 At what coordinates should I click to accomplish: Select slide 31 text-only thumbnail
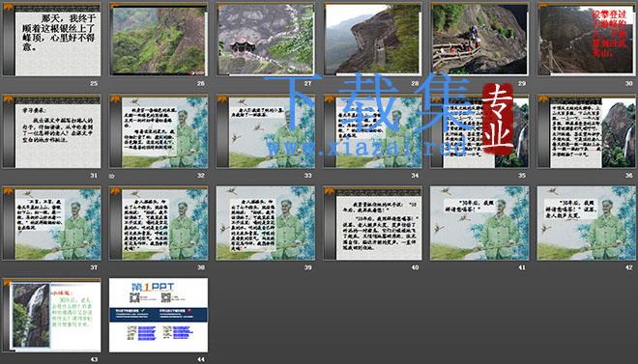(51, 131)
